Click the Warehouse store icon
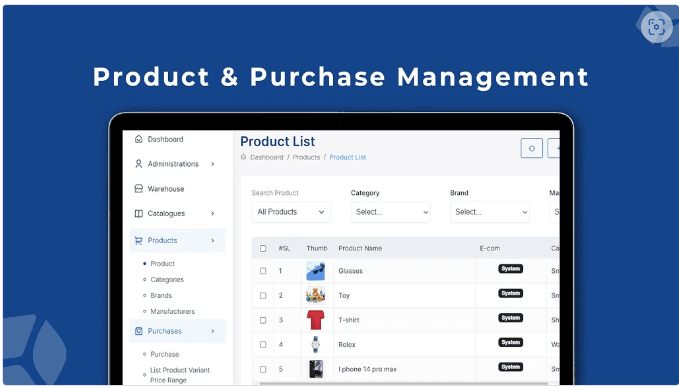This screenshot has height=388, width=679. point(139,189)
